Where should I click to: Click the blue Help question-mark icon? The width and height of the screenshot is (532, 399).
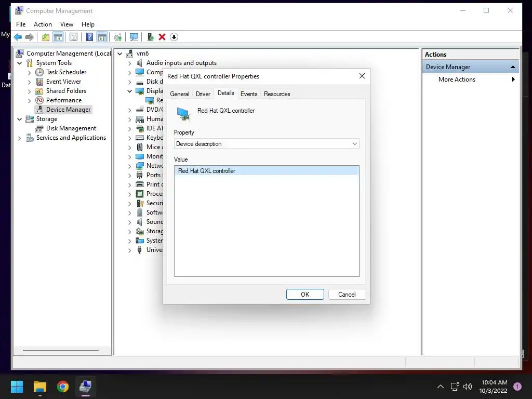[x=89, y=37]
